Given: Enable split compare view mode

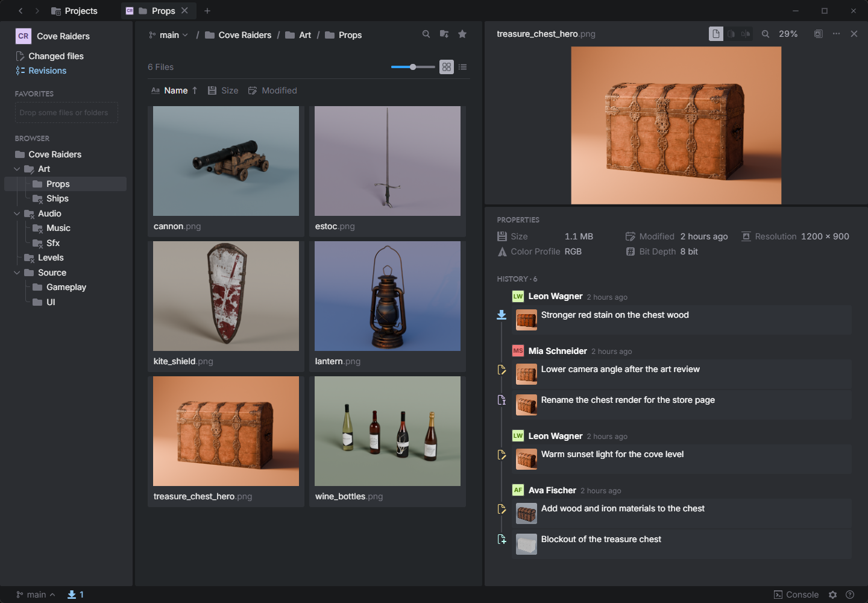Looking at the screenshot, I should 731,34.
